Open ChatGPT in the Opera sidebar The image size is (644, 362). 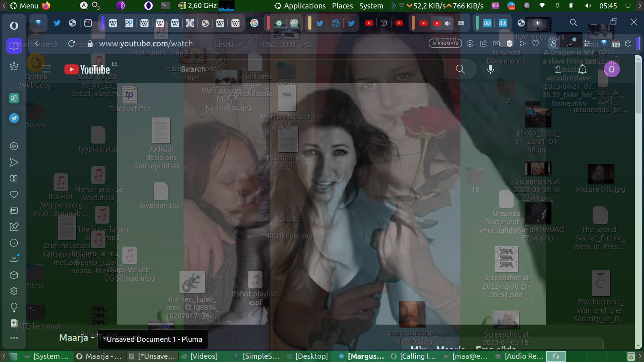pos(14,98)
